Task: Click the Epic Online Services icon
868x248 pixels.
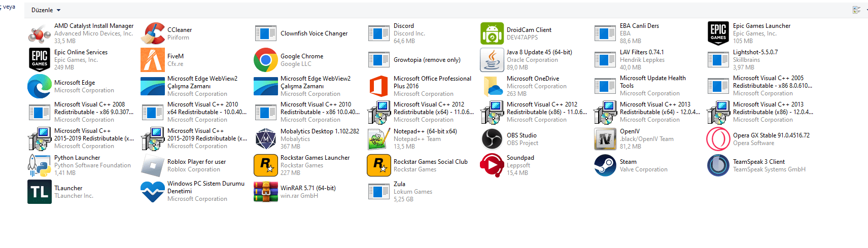Action: 40,60
